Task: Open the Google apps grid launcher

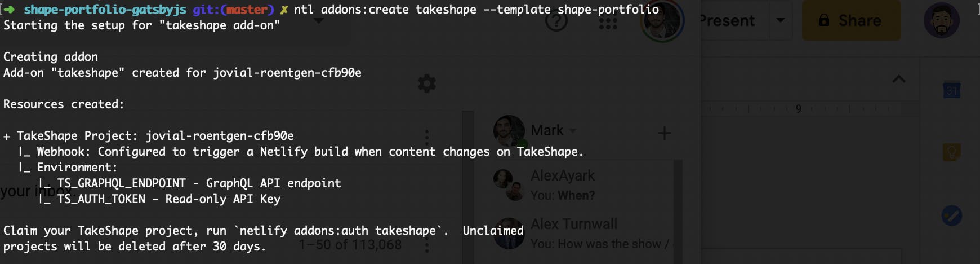Action: click(608, 21)
